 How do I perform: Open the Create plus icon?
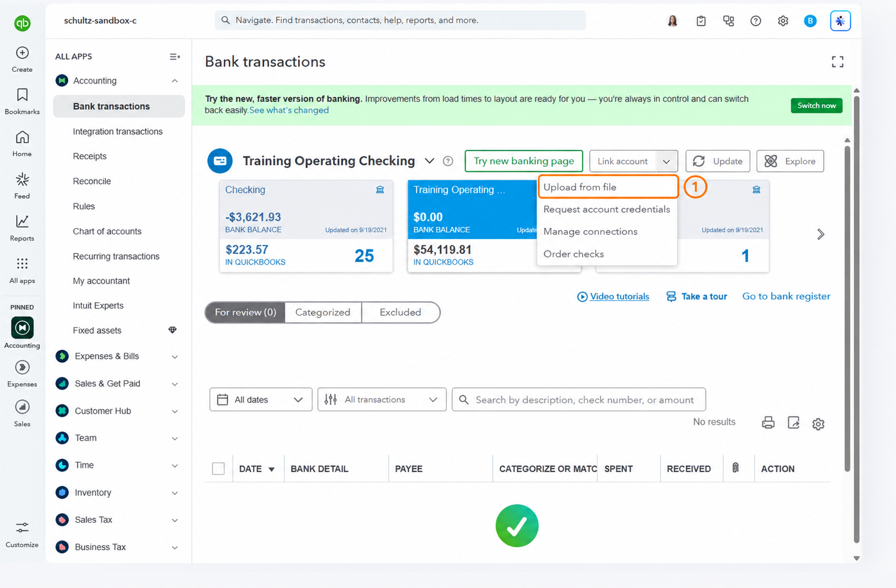[x=22, y=53]
